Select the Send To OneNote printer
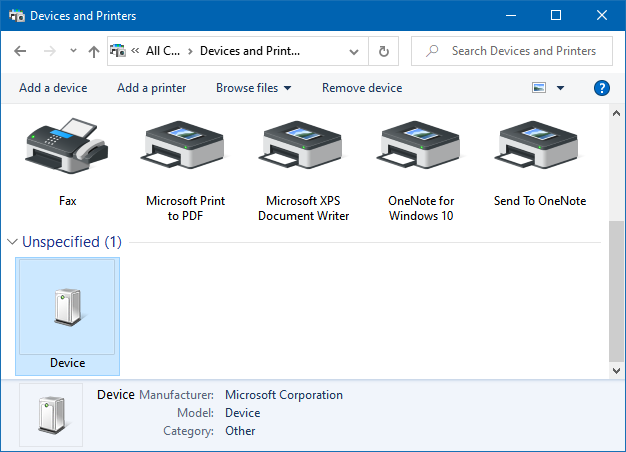 [539, 146]
